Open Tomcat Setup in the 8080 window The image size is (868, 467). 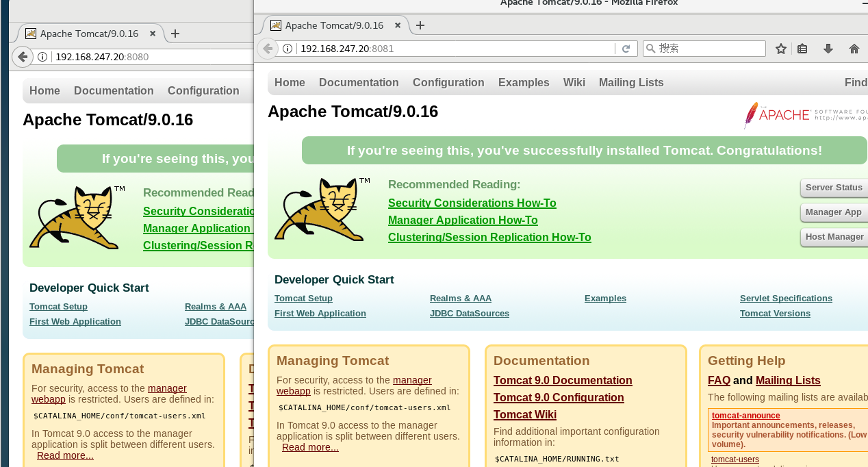click(58, 306)
